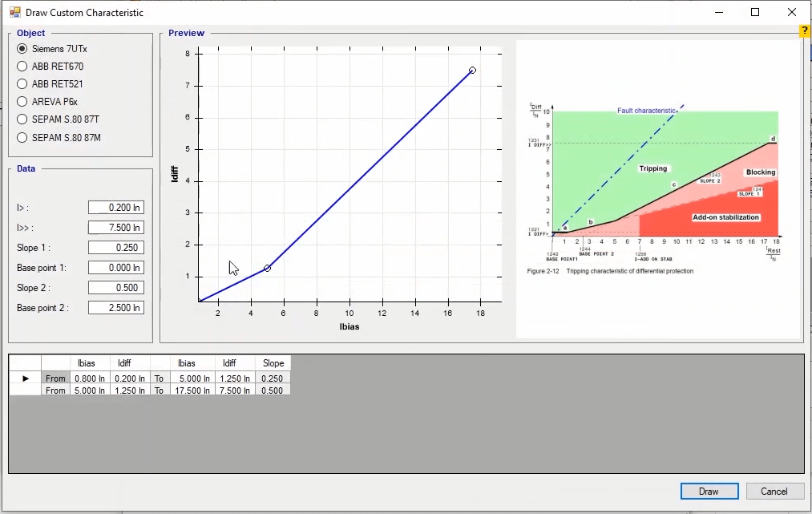Click the Slope 2 input box
This screenshot has height=514, width=812.
(x=116, y=288)
